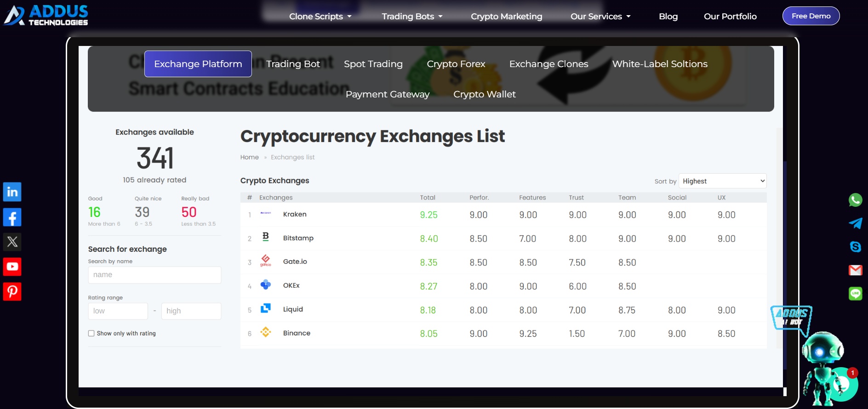Open the Blog page
Viewport: 868px width, 409px height.
click(x=668, y=17)
